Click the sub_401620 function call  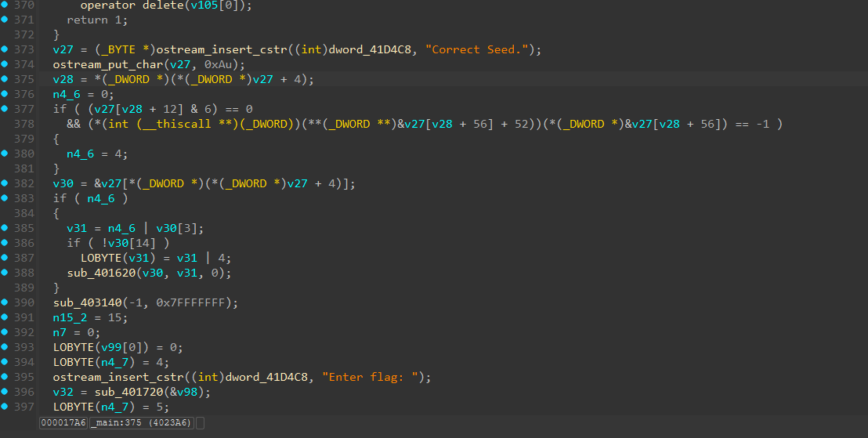(101, 273)
